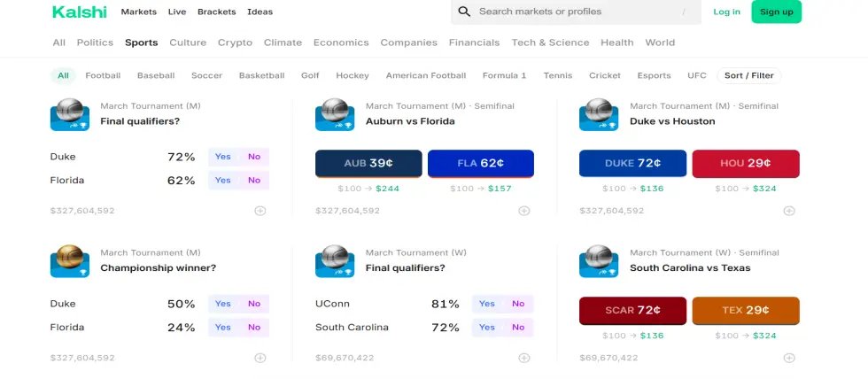Image resolution: width=868 pixels, height=379 pixels.
Task: Switch to the Financials category tab
Action: [x=475, y=43]
